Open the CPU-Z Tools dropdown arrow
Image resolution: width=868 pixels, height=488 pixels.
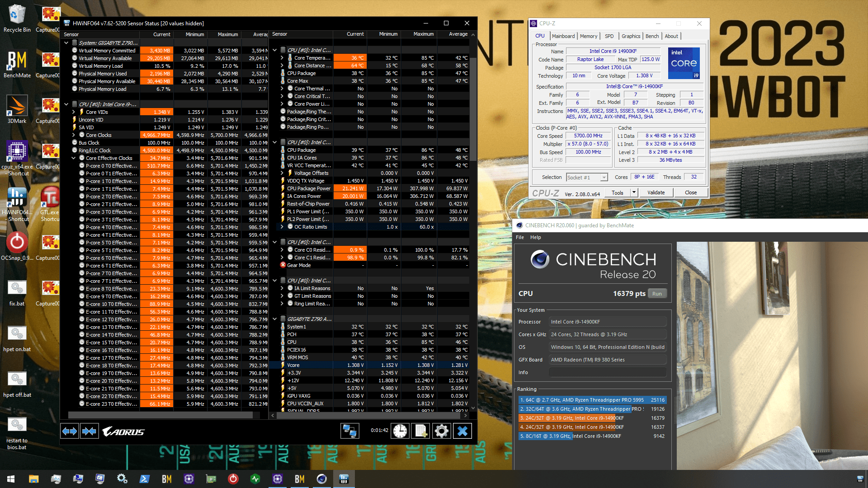[634, 192]
